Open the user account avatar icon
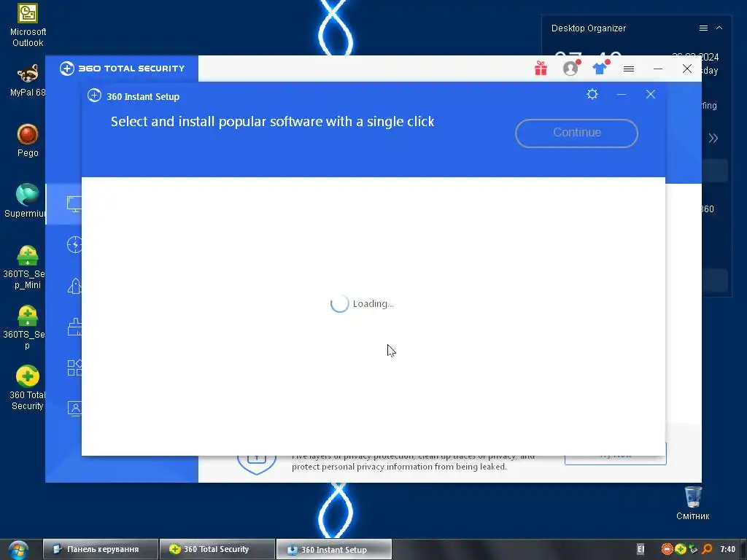The image size is (747, 560). (570, 68)
